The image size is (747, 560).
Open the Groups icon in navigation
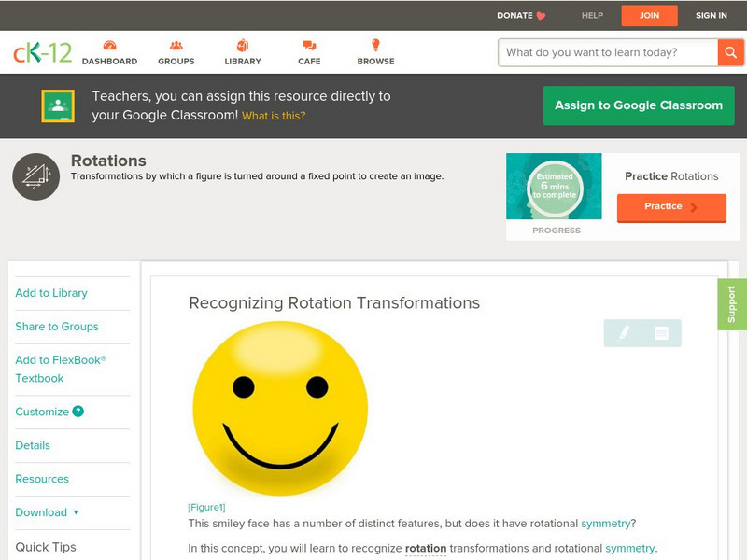click(176, 46)
